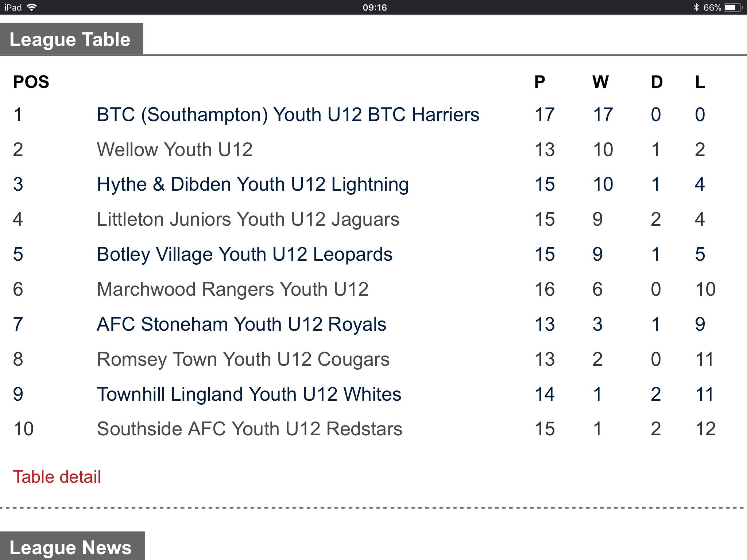This screenshot has height=560, width=747.
Task: Open the Table detail link
Action: (57, 477)
